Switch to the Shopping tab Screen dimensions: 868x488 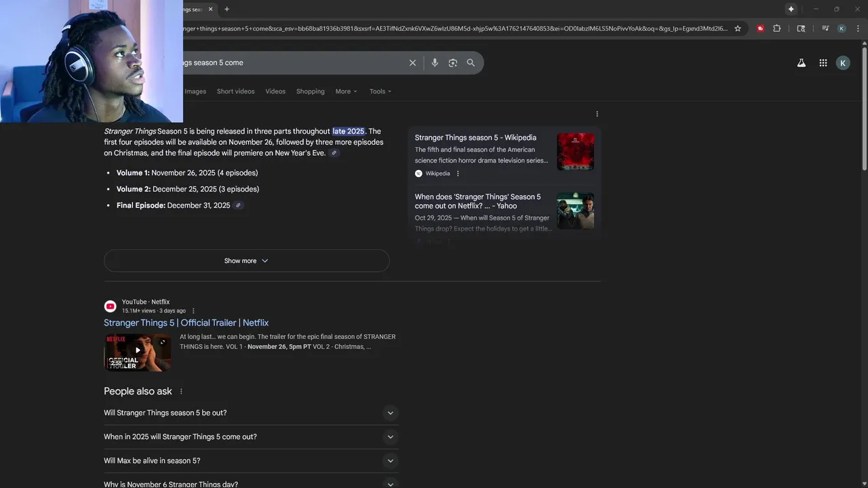[311, 91]
